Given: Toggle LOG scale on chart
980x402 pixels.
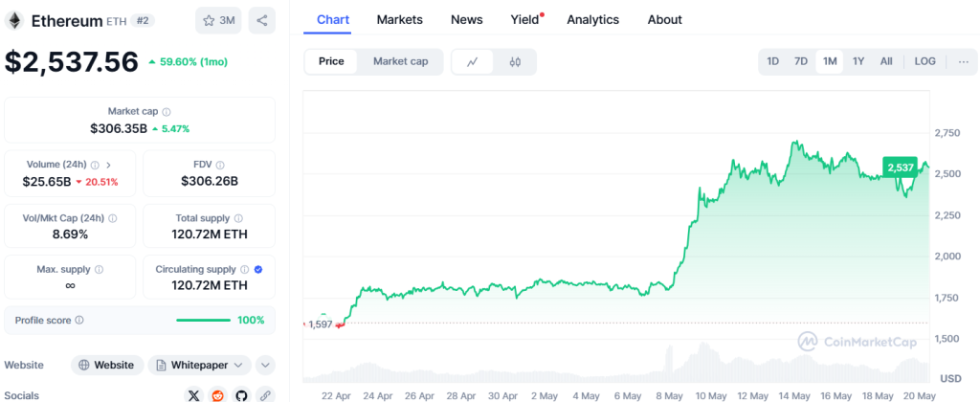Looking at the screenshot, I should (x=925, y=62).
